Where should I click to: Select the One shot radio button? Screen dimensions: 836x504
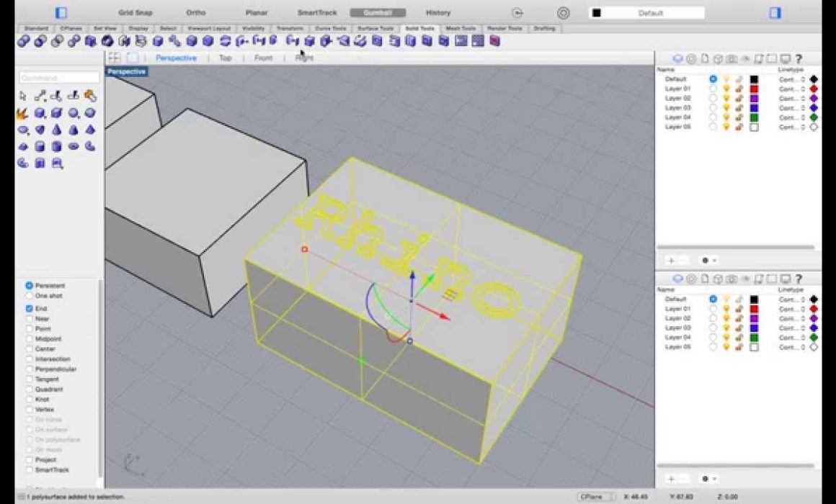click(x=30, y=296)
